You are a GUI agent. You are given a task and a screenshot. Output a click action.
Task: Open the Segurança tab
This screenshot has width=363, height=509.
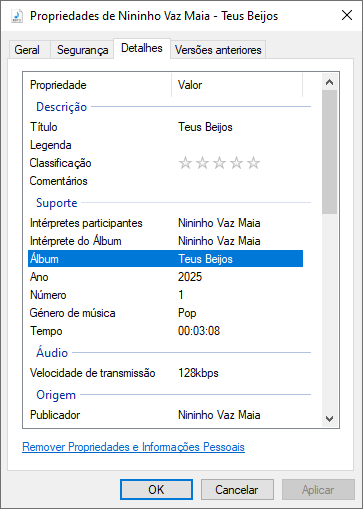pyautogui.click(x=82, y=50)
